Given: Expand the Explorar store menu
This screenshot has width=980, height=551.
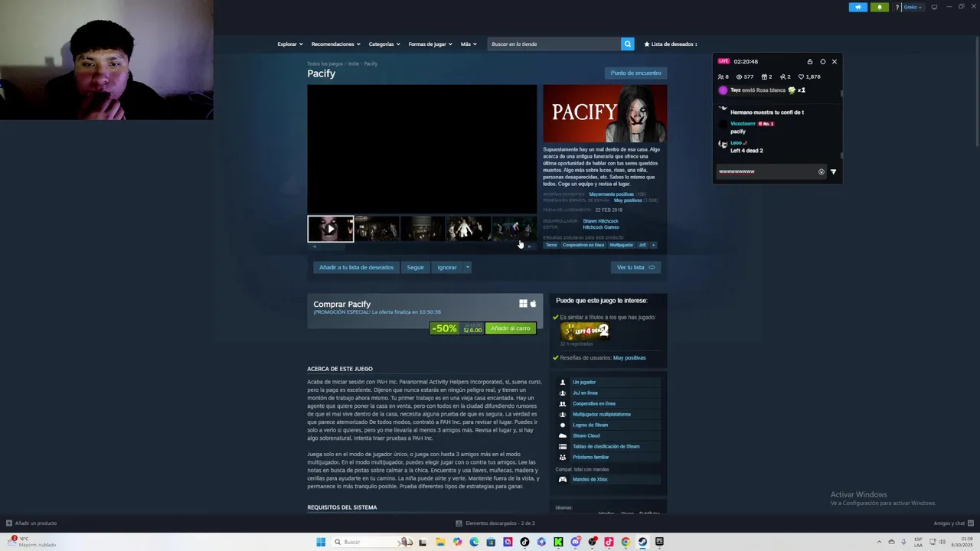Looking at the screenshot, I should point(289,44).
